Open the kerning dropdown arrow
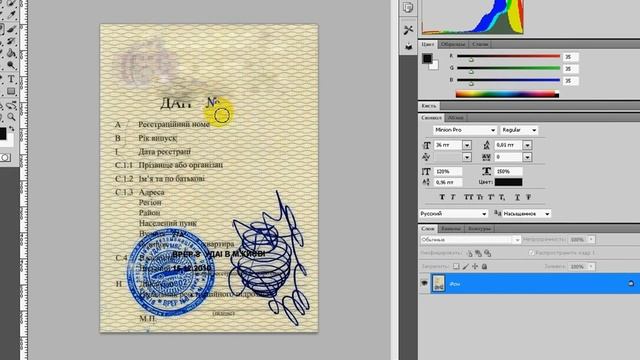The image size is (640, 360). pos(467,157)
